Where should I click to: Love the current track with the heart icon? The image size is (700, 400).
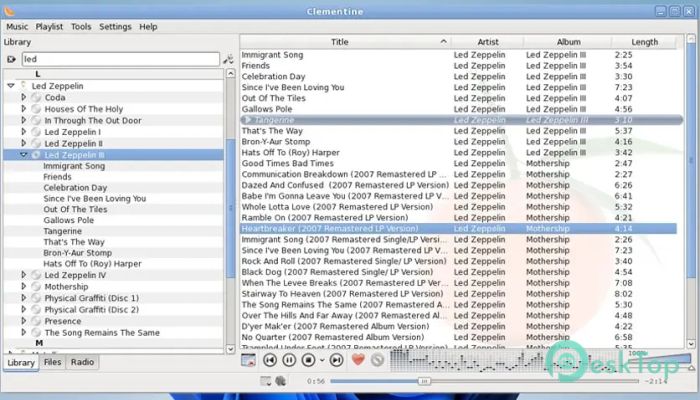358,359
